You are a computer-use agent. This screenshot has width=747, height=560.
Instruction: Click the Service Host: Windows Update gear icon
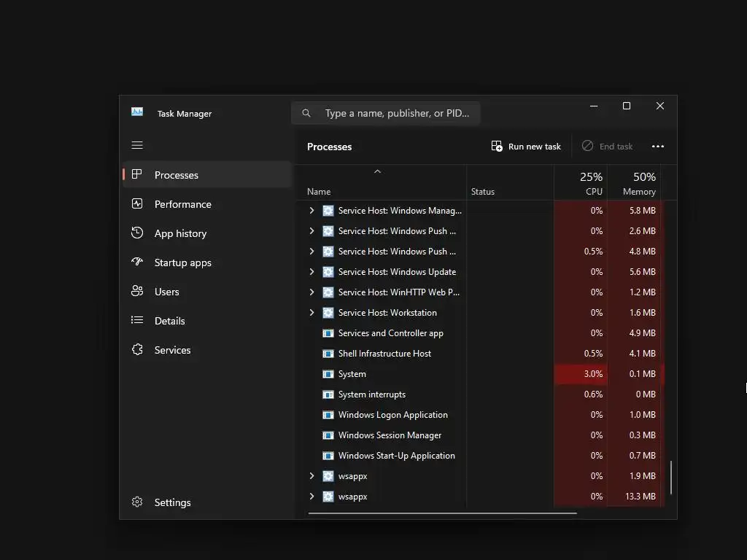coord(328,272)
